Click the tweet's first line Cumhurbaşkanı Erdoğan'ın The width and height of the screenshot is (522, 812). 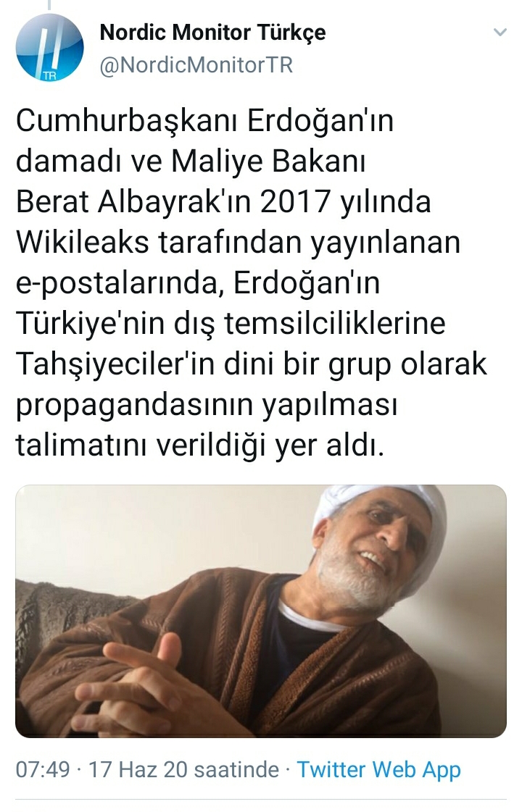204,121
